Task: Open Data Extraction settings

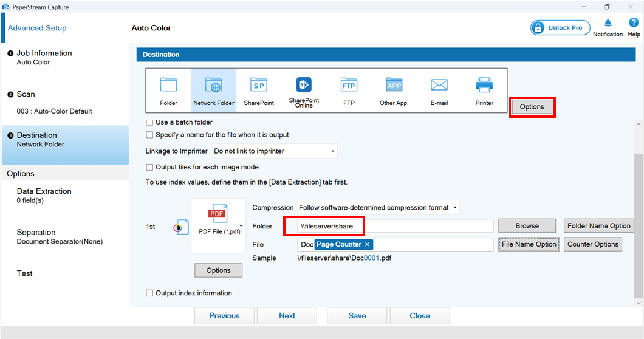Action: point(44,196)
